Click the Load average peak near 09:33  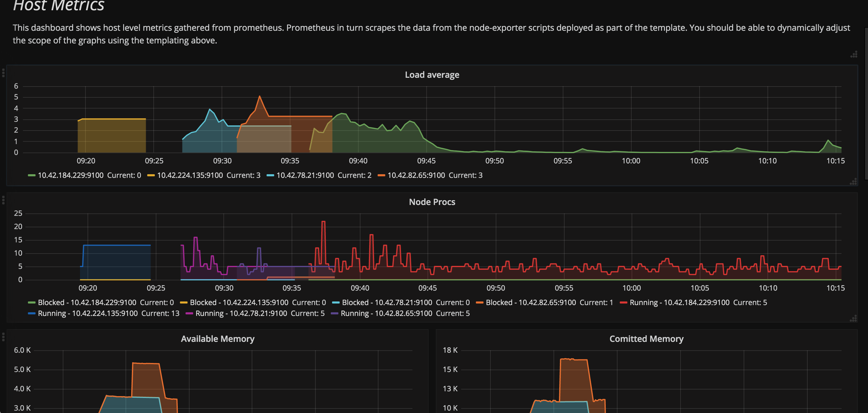pyautogui.click(x=260, y=96)
